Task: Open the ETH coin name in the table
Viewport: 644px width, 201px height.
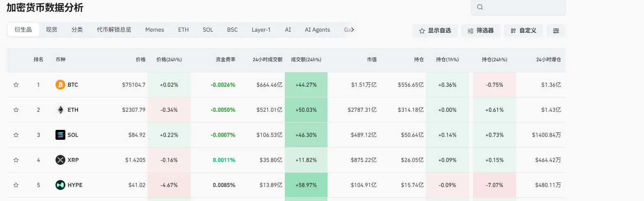Action: point(73,110)
